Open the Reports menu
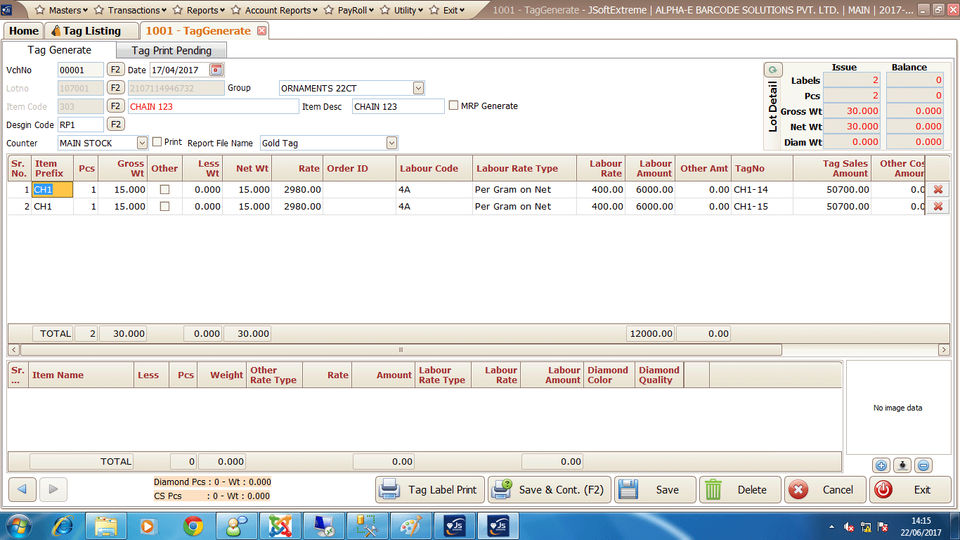This screenshot has height=540, width=960. (x=199, y=10)
